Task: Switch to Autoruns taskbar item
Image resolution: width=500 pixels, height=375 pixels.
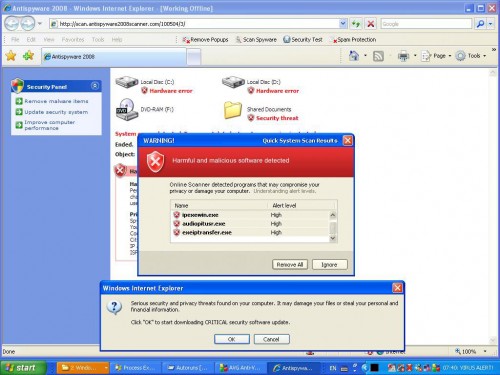Action: coord(188,368)
